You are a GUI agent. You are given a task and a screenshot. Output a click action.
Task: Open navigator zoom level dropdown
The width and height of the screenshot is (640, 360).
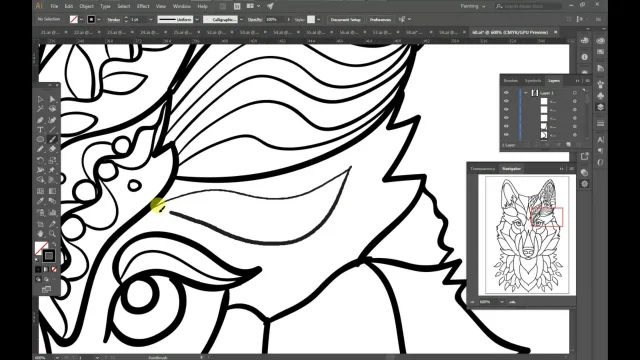(502, 302)
